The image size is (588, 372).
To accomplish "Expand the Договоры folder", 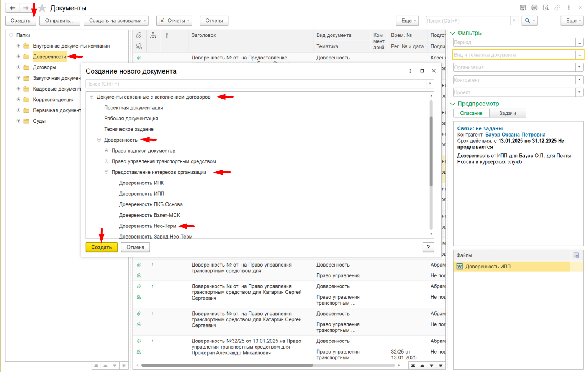I will 18,67.
